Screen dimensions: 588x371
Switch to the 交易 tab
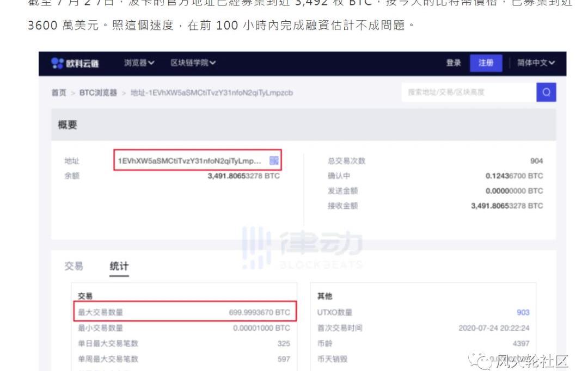[x=74, y=266]
